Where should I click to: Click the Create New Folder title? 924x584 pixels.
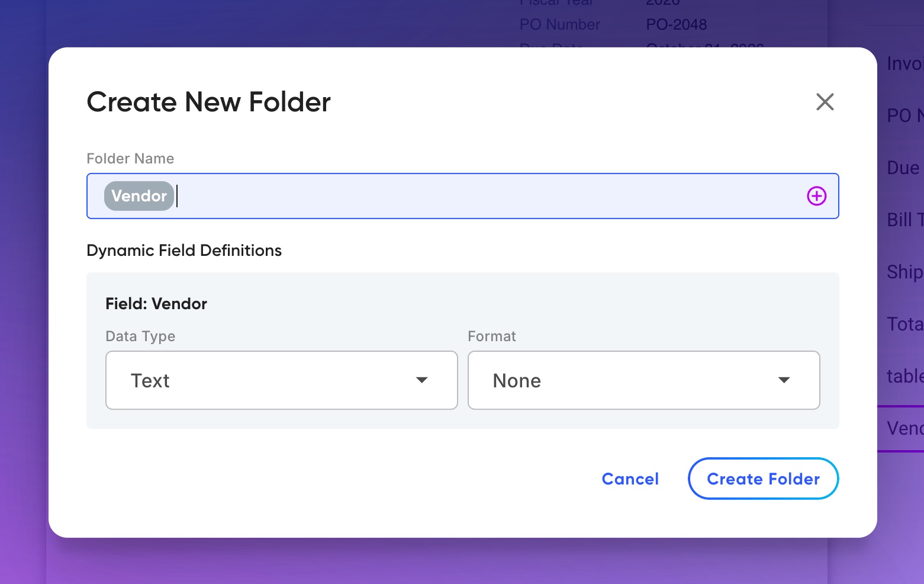pos(208,102)
